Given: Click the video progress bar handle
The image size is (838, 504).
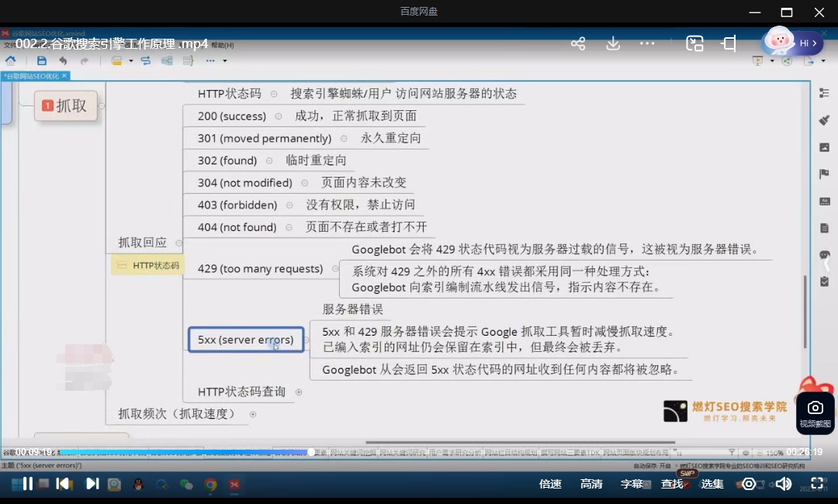Looking at the screenshot, I should (x=310, y=452).
